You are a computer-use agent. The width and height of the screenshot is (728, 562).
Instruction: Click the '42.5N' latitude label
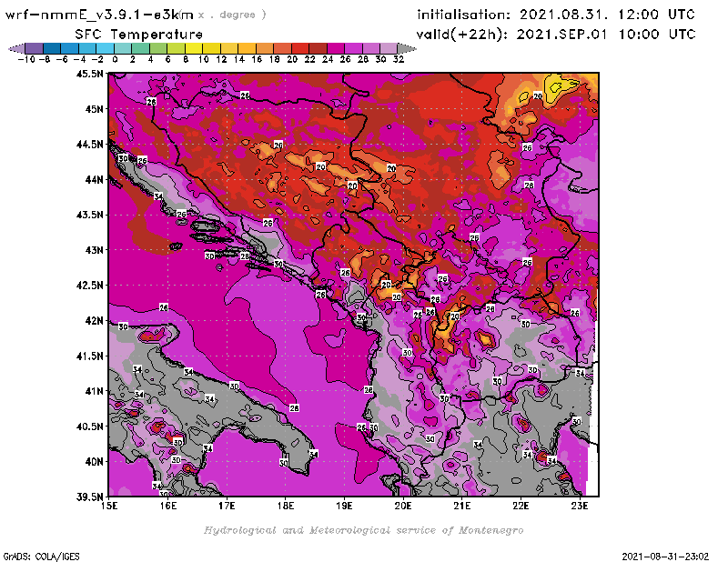[90, 286]
